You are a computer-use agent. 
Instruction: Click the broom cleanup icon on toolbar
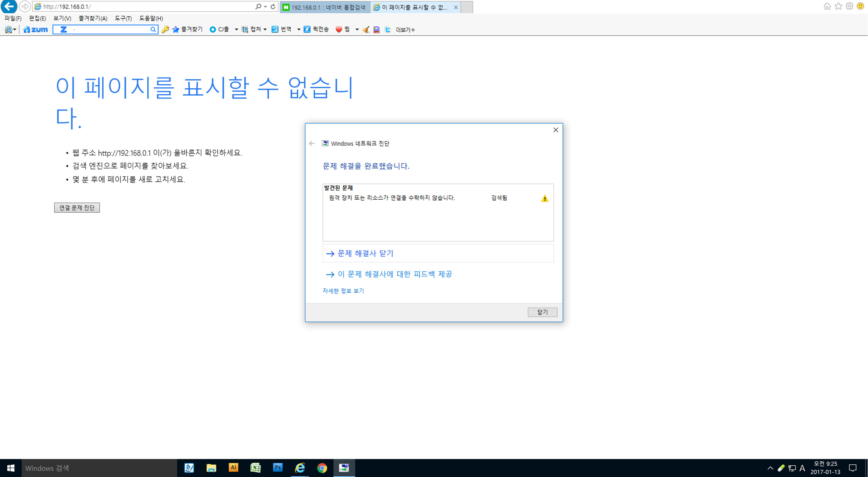[366, 30]
